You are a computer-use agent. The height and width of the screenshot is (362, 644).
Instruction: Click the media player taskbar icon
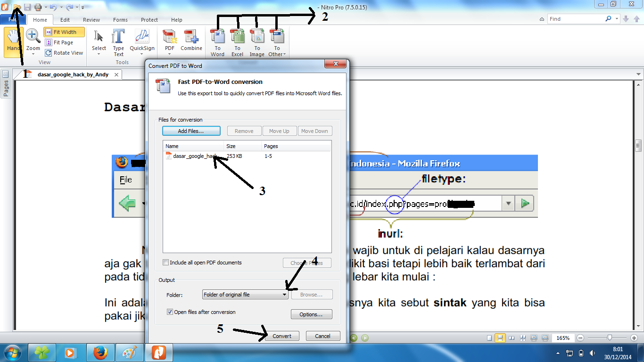70,353
